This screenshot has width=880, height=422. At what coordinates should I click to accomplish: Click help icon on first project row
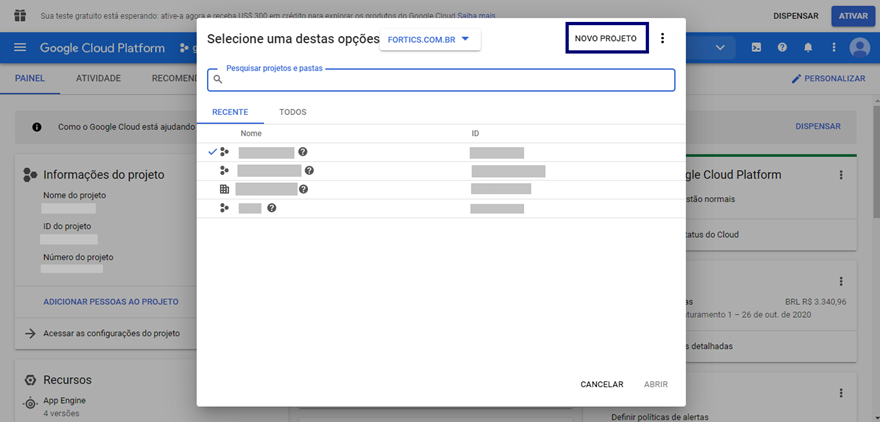(x=303, y=152)
